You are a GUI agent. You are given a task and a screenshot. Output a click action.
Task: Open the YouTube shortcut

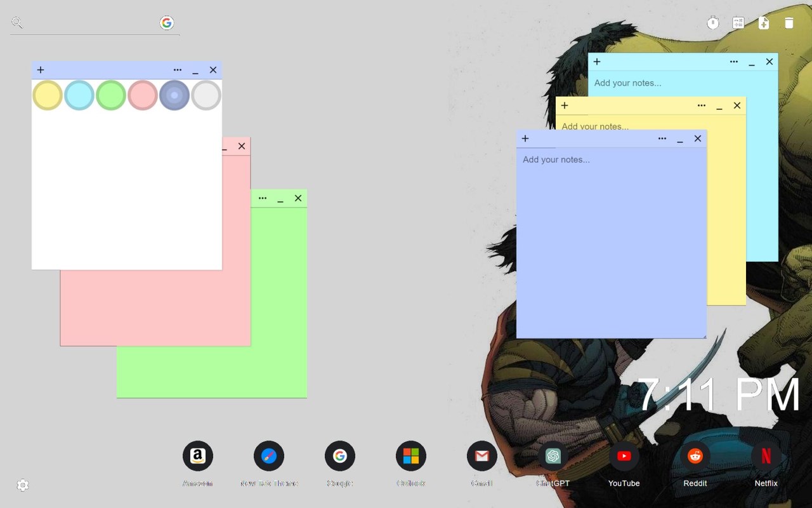click(x=624, y=456)
